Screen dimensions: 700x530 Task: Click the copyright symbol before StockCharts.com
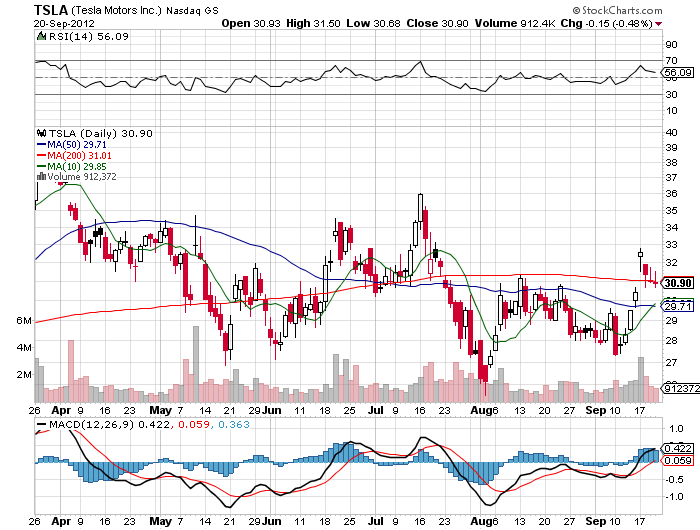pos(576,10)
